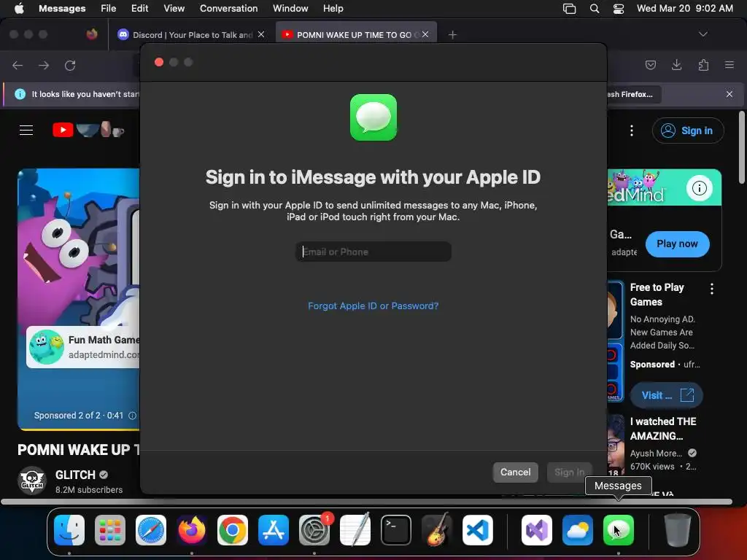Screen dimensions: 747x560
Task: Click ad info icon on adaptedMind banner
Action: pyautogui.click(x=699, y=188)
